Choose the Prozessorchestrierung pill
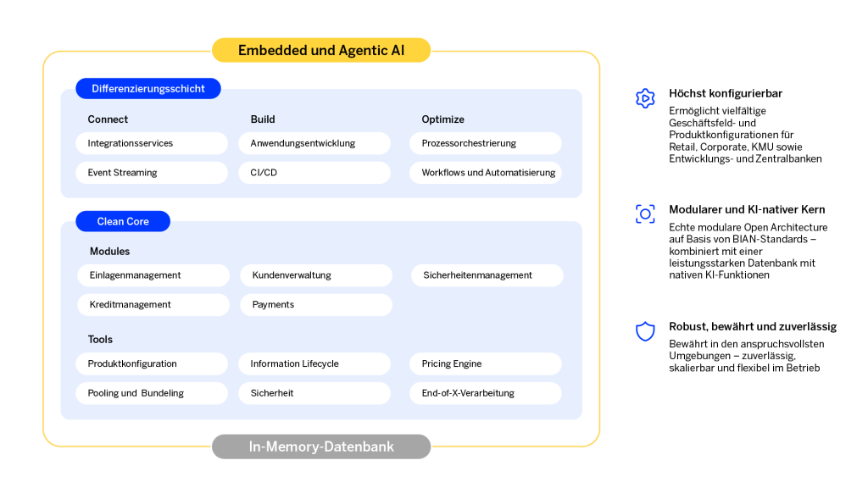The image size is (868, 488). click(486, 143)
